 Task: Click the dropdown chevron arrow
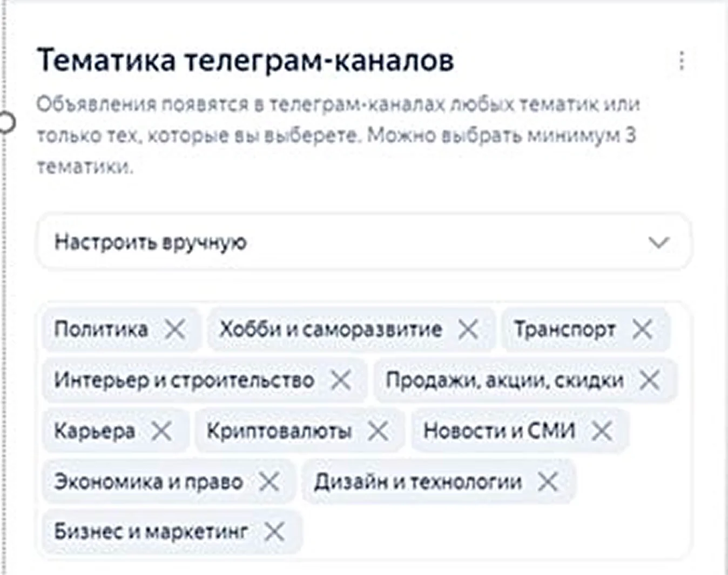pos(659,243)
